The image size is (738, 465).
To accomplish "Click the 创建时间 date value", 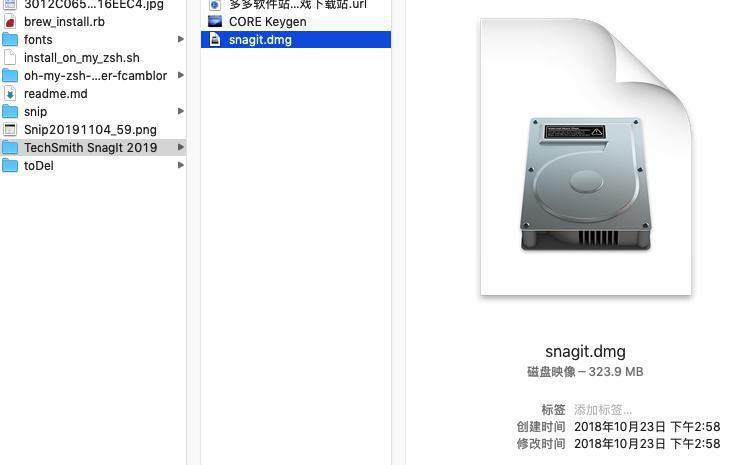I will 647,426.
